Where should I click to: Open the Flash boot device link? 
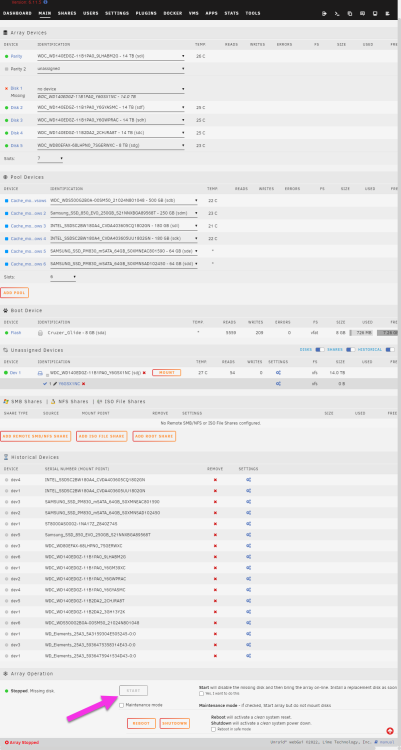coord(16,332)
